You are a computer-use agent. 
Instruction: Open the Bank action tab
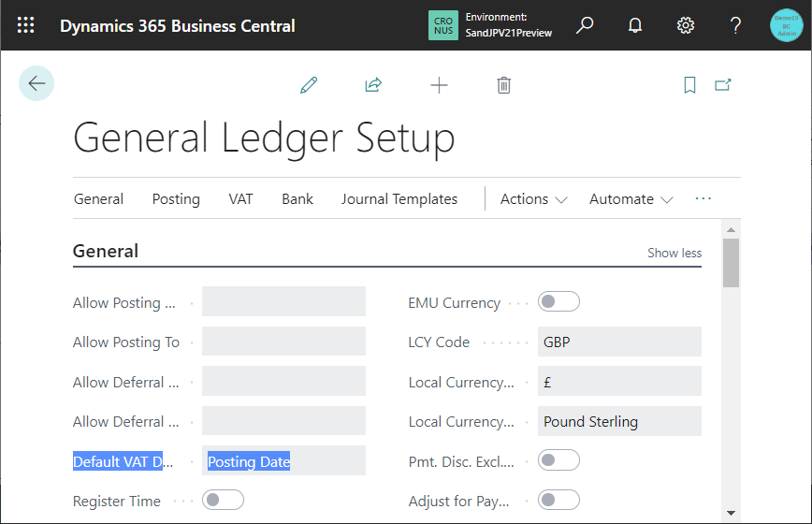click(x=297, y=199)
